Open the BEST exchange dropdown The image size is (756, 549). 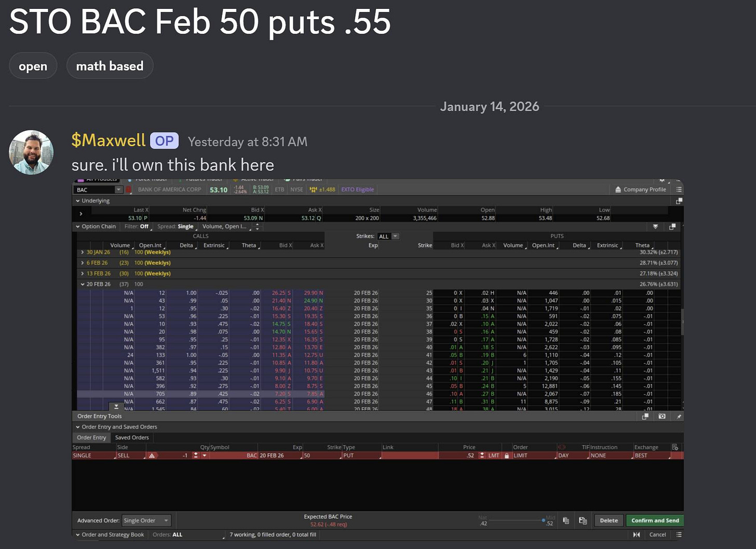click(x=652, y=456)
